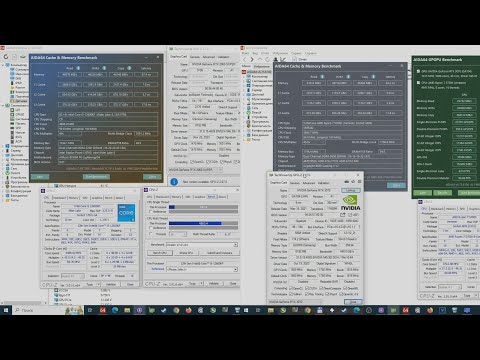Image resolution: width=480 pixels, height=360 pixels.
Task: Click chart icon in AIDA64 toolbar with menu bar
Action: (x=283, y=59)
